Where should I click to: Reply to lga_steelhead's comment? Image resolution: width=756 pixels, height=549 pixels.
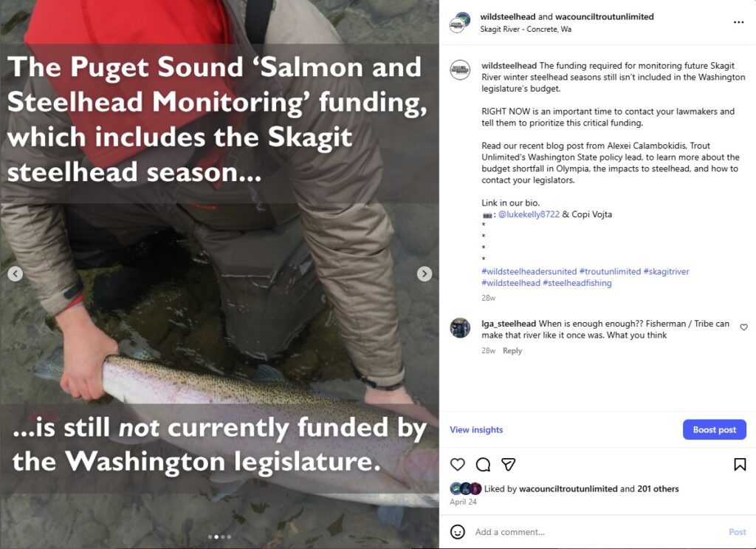point(512,351)
